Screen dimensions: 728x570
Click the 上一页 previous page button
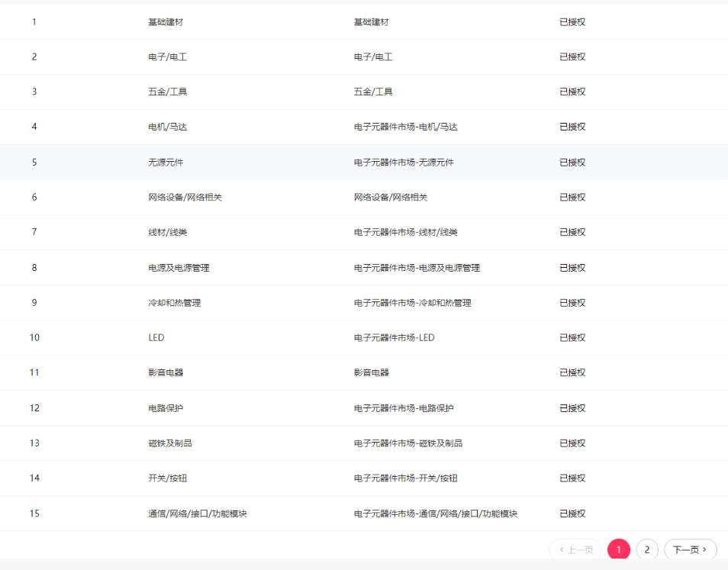point(575,549)
